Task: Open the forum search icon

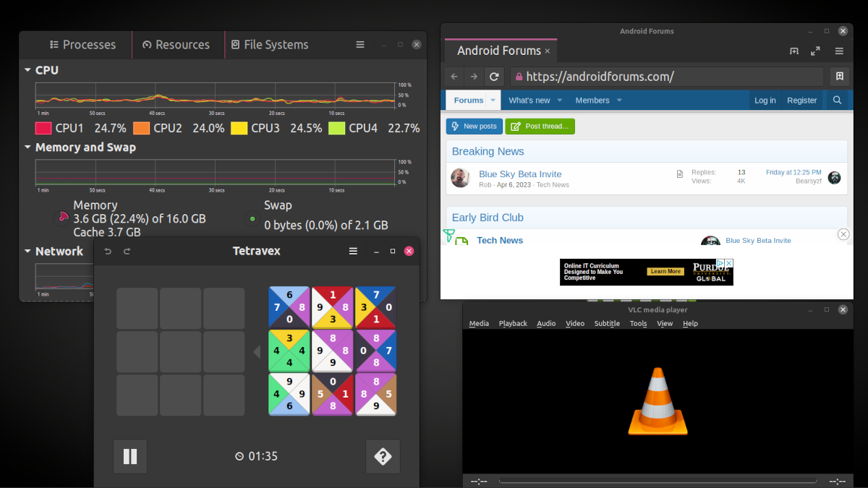Action: tap(837, 100)
